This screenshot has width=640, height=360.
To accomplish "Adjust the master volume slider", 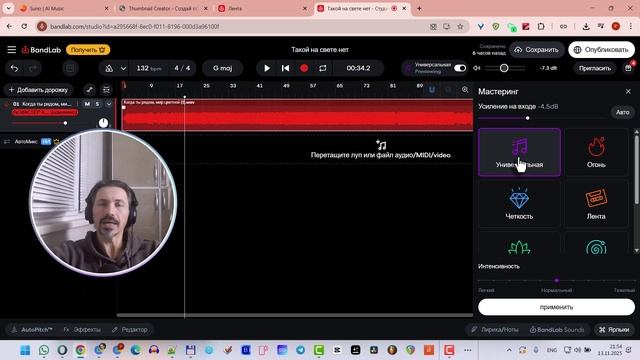I will pos(504,68).
